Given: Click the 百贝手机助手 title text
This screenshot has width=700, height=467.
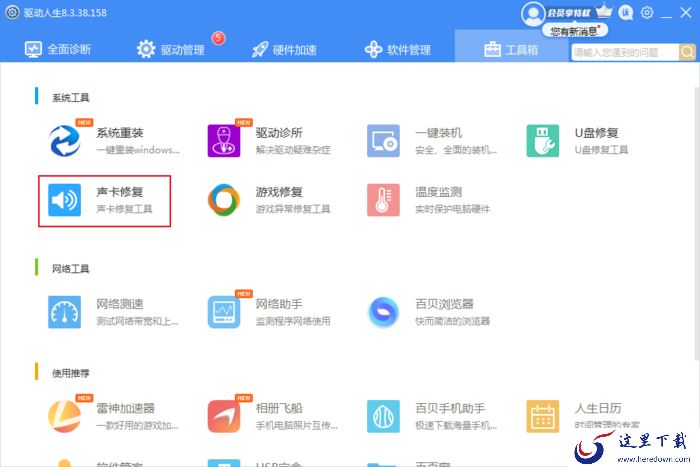Looking at the screenshot, I should tap(450, 408).
